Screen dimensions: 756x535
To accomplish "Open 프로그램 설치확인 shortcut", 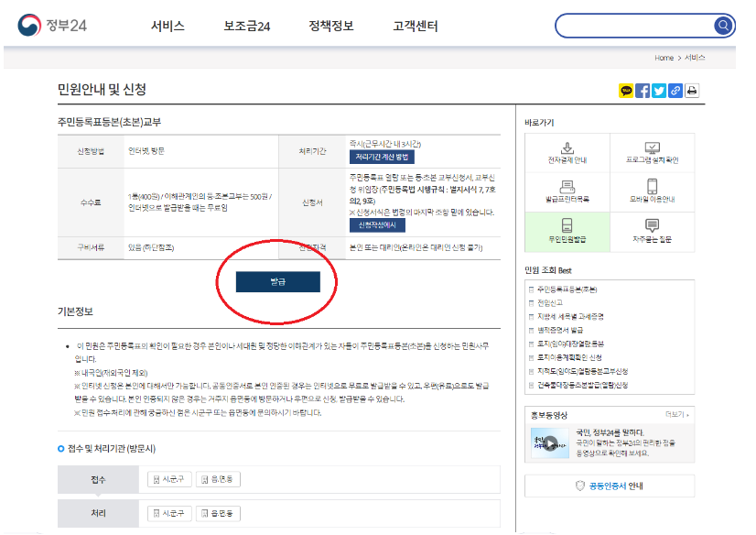I will click(652, 153).
